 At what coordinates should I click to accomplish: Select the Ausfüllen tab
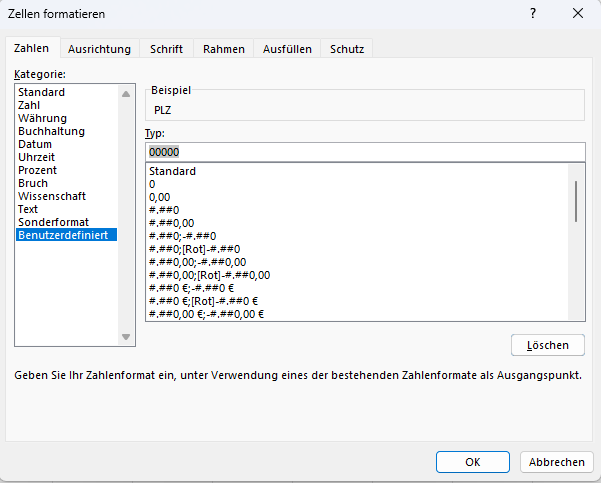click(x=287, y=49)
